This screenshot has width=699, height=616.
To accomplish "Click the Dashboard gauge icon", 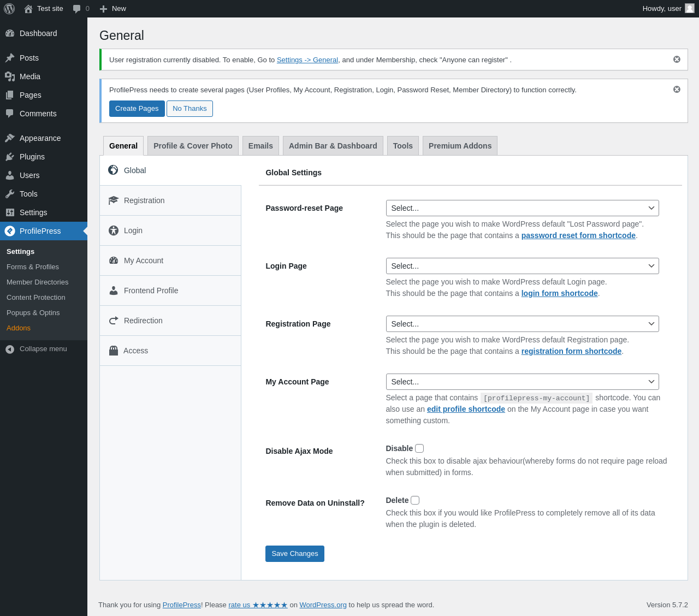I will click(10, 33).
